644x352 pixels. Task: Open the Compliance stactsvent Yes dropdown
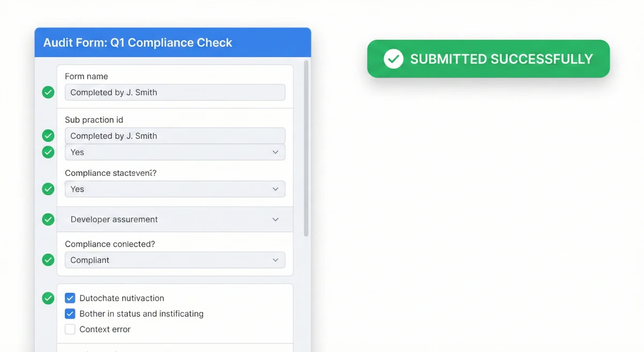[175, 189]
